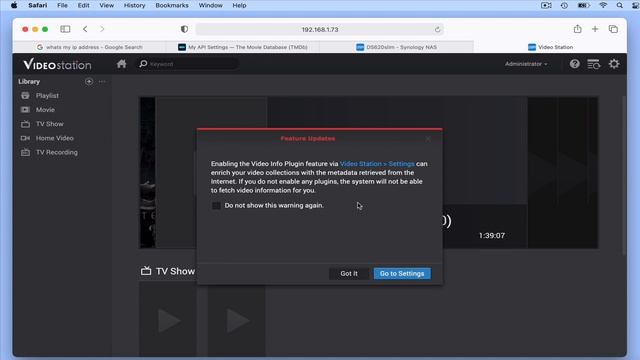Click the Time Machine menu bar icon
640x360 pixels.
[564, 5]
